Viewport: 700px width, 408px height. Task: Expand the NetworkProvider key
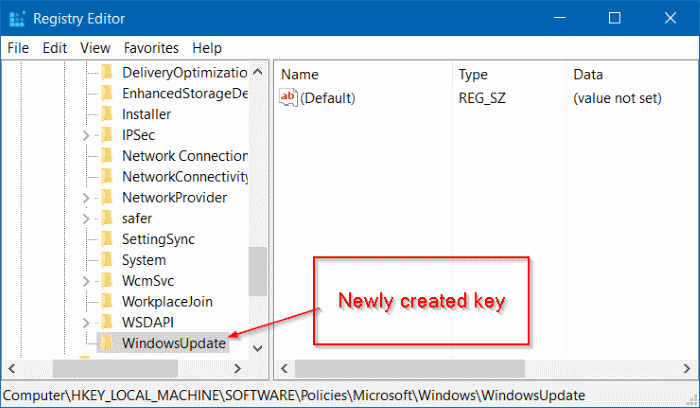(x=86, y=198)
